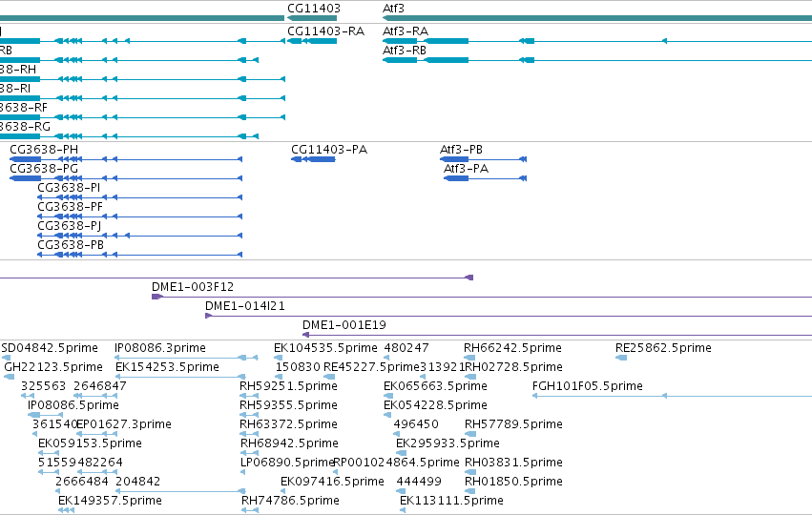The height and width of the screenshot is (515, 812).
Task: Click the EK113111.5prime EST label
Action: coord(451,501)
